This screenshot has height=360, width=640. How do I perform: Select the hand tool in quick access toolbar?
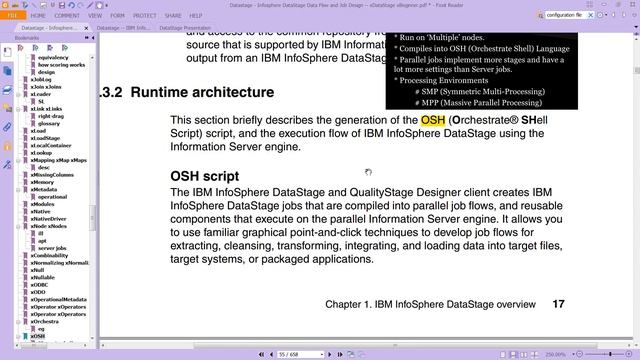pos(99,5)
